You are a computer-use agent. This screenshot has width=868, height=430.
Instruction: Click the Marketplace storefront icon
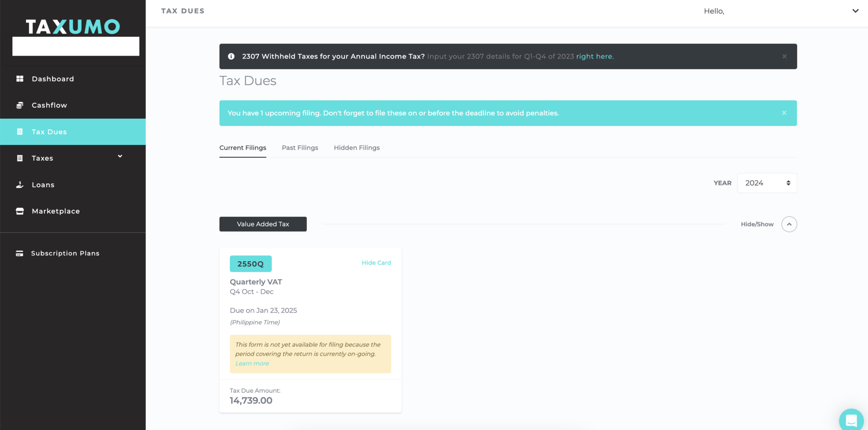(x=19, y=211)
